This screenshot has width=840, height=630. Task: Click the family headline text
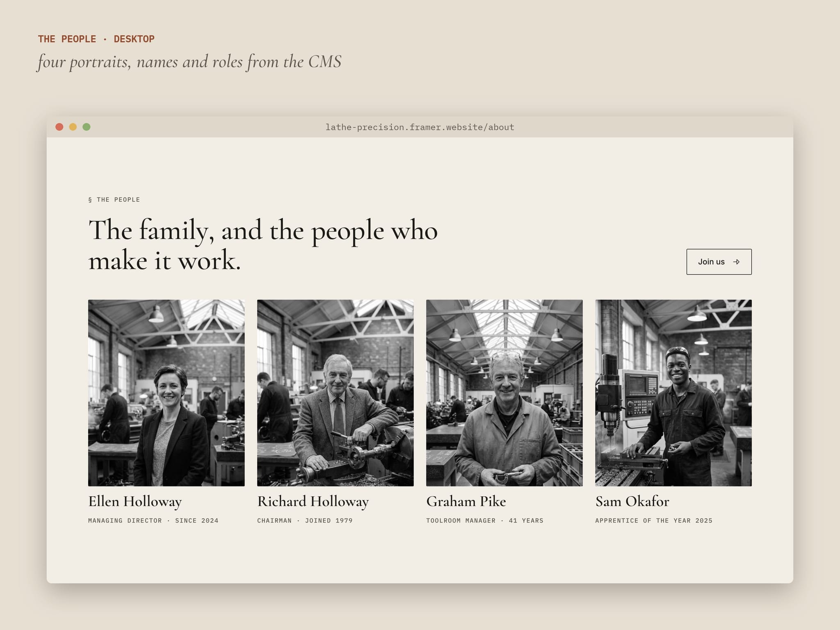point(263,245)
